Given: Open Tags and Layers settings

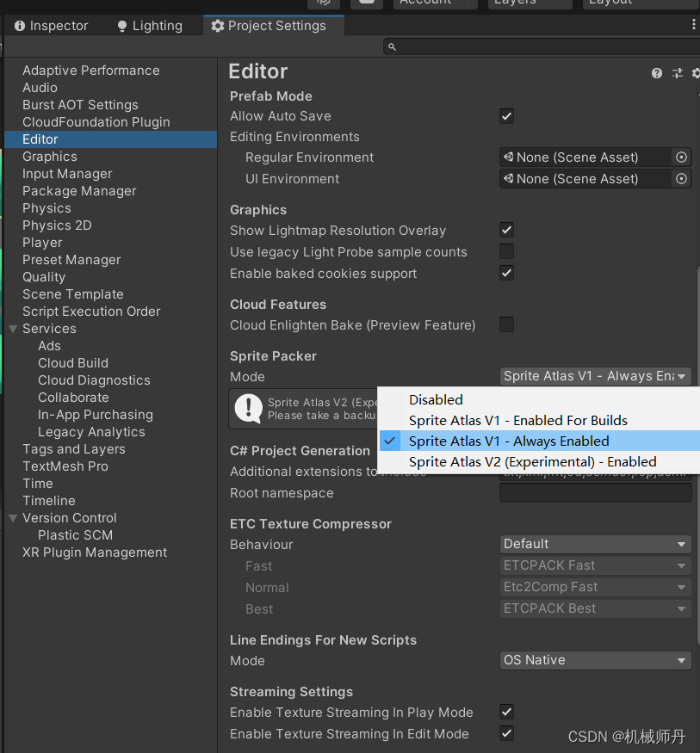Looking at the screenshot, I should point(74,449).
